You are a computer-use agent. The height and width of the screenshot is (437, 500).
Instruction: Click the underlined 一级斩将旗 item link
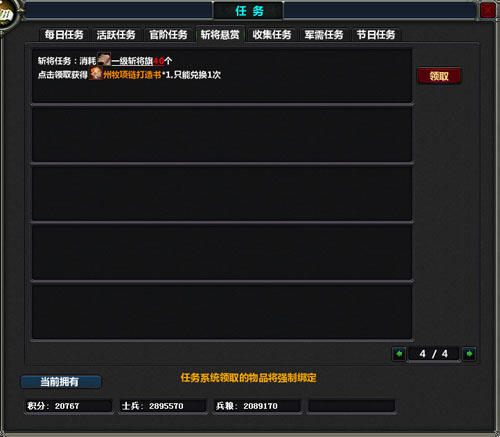pos(132,61)
